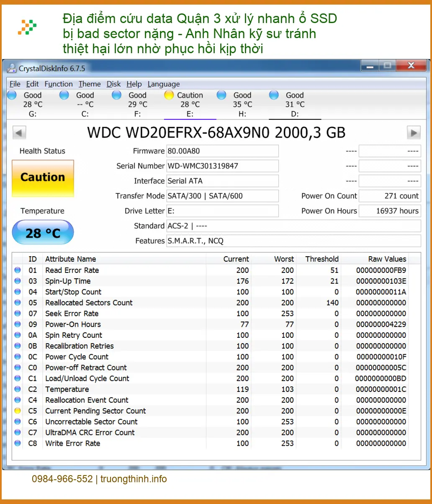Click the Standard field ACS-2
Screen dimensions: 432x504
(x=294, y=226)
